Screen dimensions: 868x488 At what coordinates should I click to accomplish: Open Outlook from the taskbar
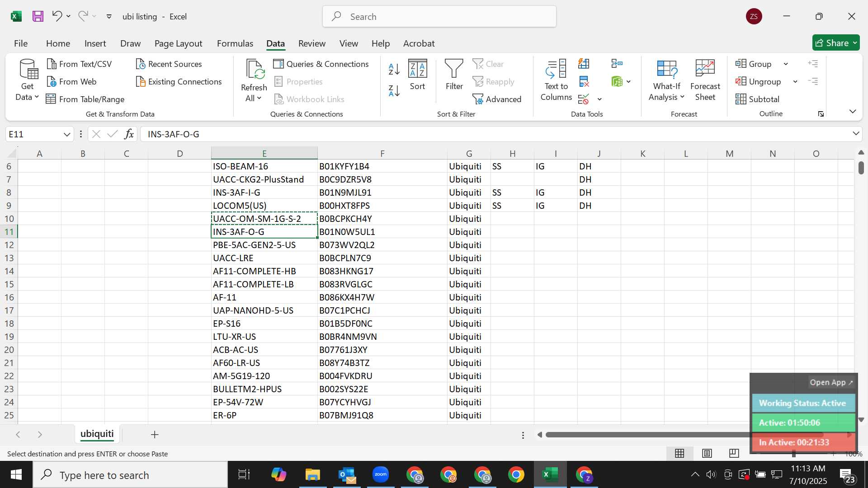click(x=347, y=475)
